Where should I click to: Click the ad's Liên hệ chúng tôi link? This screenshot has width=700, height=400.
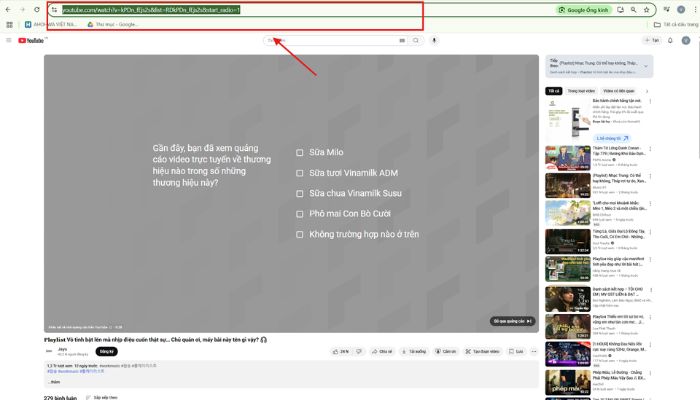[612, 138]
